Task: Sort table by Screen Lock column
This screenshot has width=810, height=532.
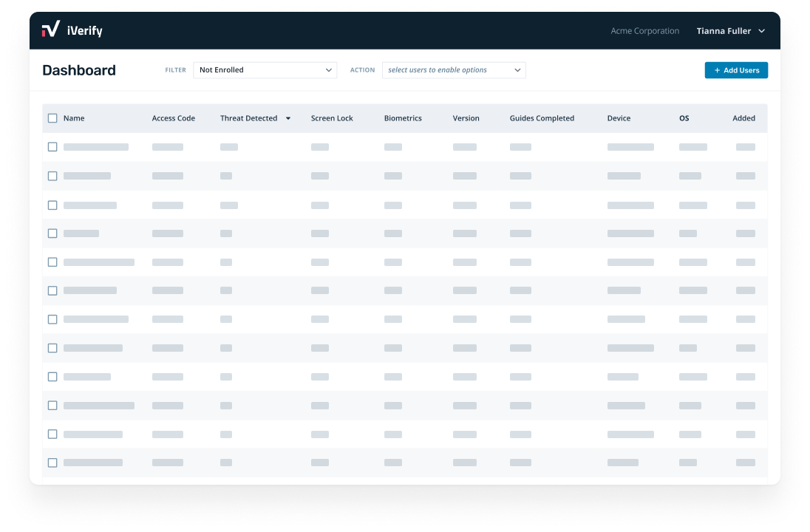Action: point(332,118)
